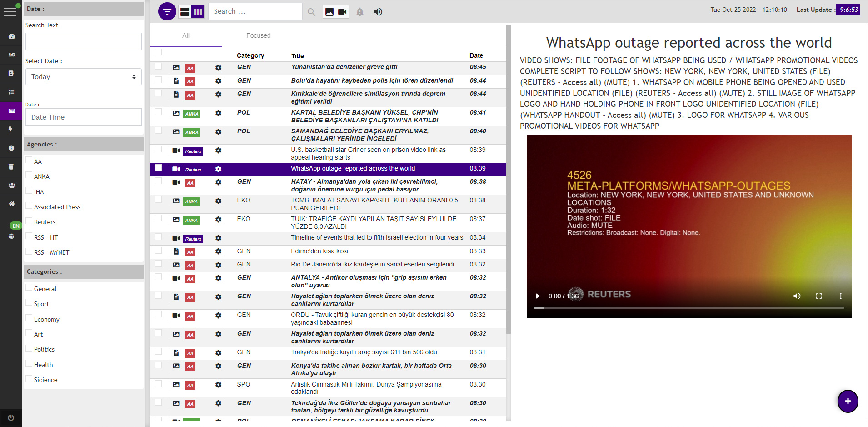This screenshot has height=427, width=868.
Task: Open the lightning bolt icon in sidebar
Action: (11, 130)
